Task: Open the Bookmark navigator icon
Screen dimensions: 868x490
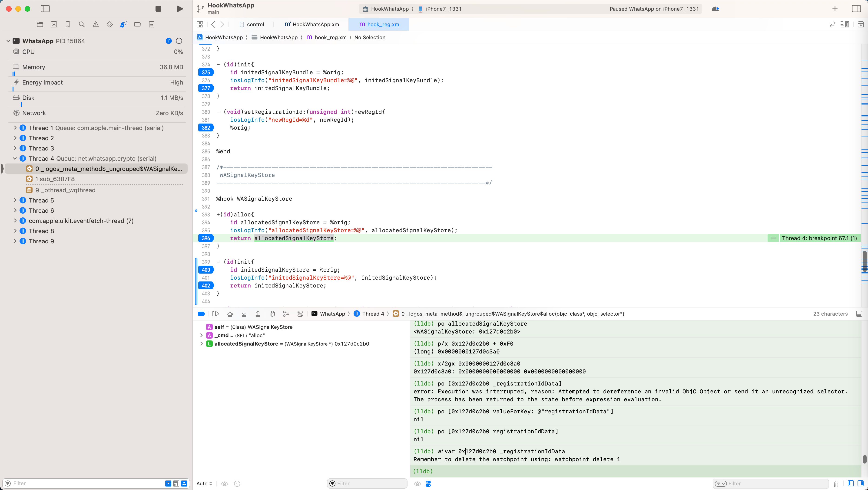Action: [x=68, y=24]
